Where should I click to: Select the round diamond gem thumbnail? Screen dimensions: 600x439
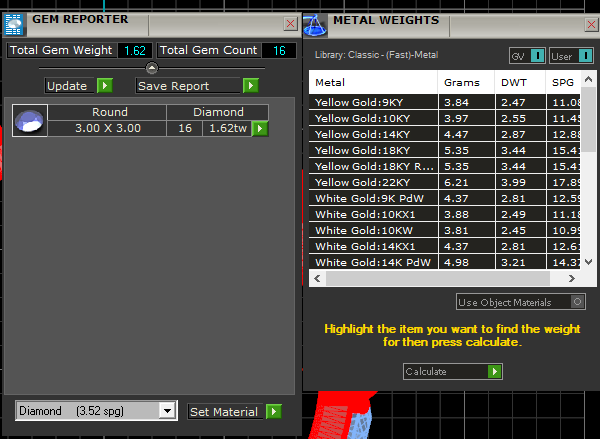(28, 121)
